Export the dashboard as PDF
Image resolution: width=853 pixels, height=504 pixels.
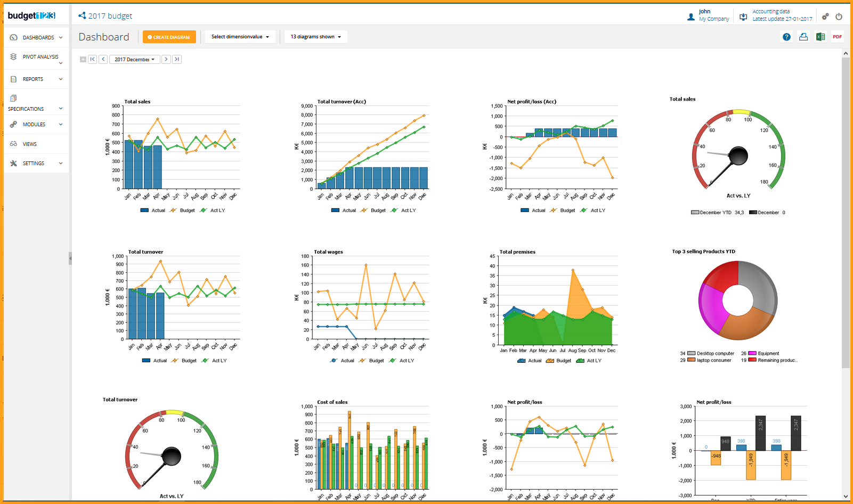click(x=838, y=37)
